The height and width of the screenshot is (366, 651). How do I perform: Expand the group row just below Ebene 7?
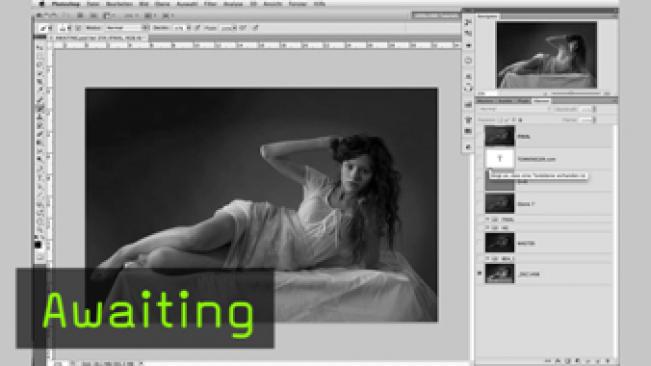[487, 219]
